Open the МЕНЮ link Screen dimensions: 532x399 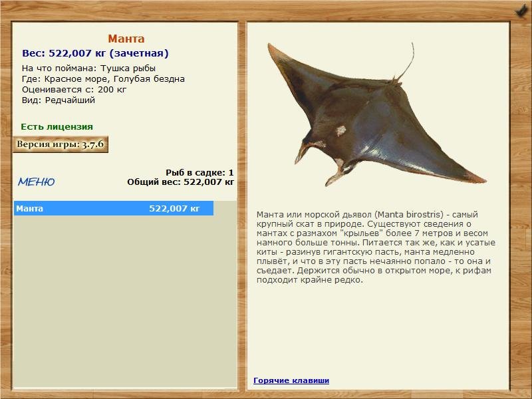tap(37, 182)
